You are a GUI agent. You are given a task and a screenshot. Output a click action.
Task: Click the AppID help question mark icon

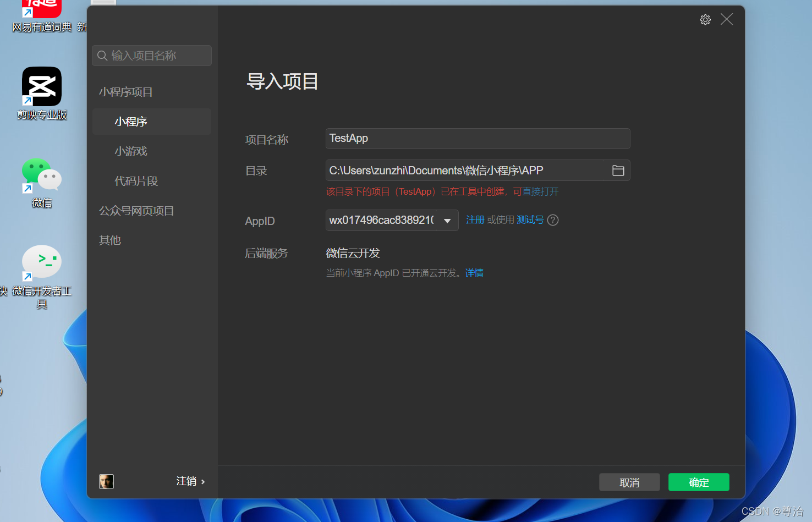coord(553,220)
